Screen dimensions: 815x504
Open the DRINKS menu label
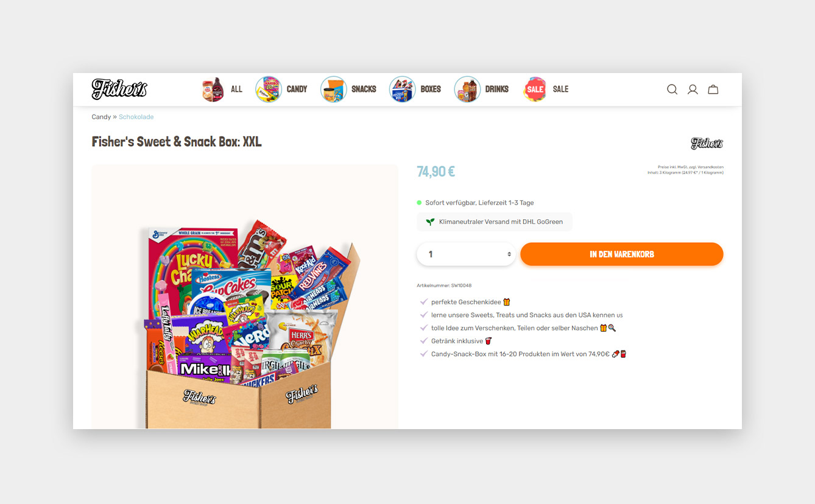pyautogui.click(x=497, y=89)
